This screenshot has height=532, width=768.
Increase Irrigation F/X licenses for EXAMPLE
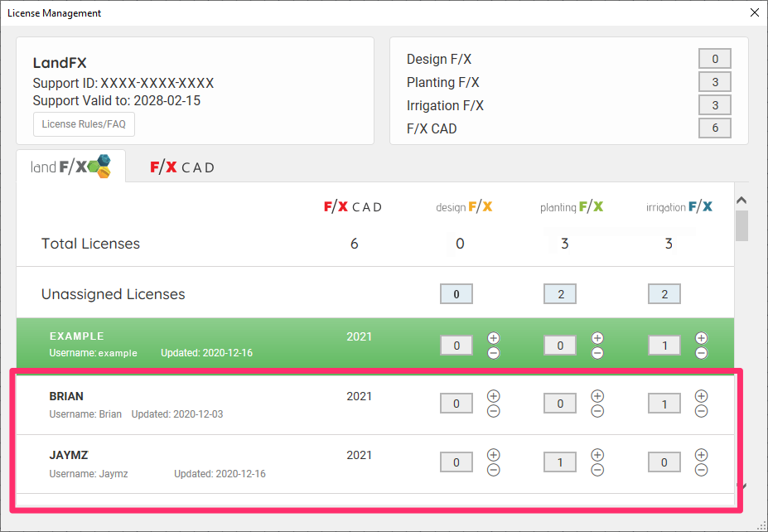click(x=702, y=337)
